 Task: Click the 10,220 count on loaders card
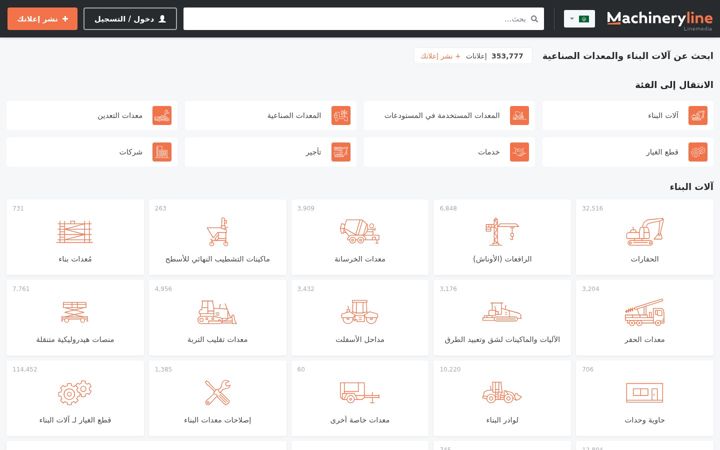pyautogui.click(x=450, y=369)
